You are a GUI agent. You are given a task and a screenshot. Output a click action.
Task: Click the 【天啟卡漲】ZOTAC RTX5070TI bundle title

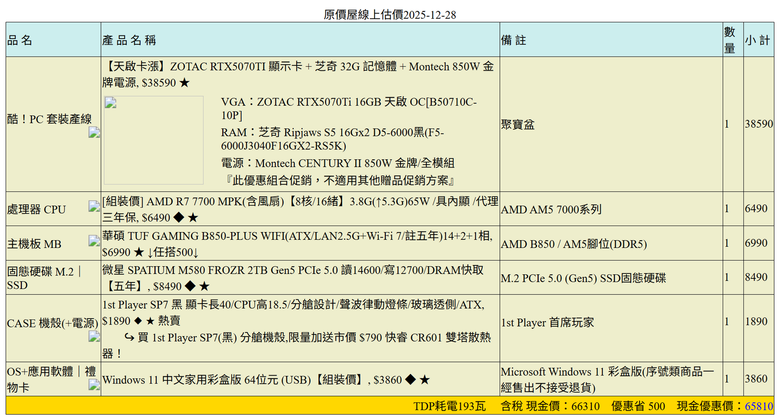[298, 74]
